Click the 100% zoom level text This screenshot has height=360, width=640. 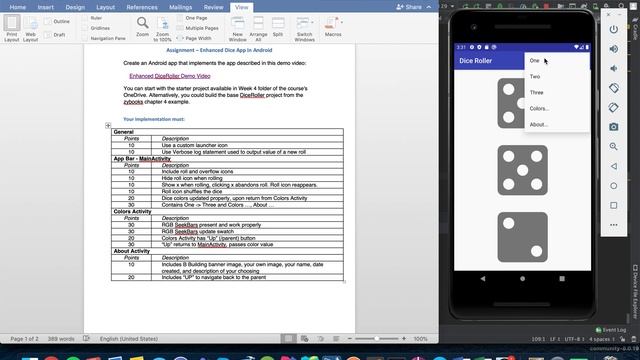pos(420,339)
